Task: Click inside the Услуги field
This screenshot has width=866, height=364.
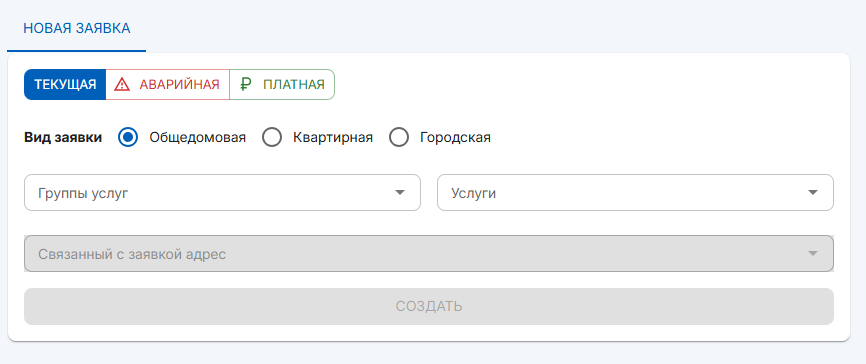Action: pos(635,193)
